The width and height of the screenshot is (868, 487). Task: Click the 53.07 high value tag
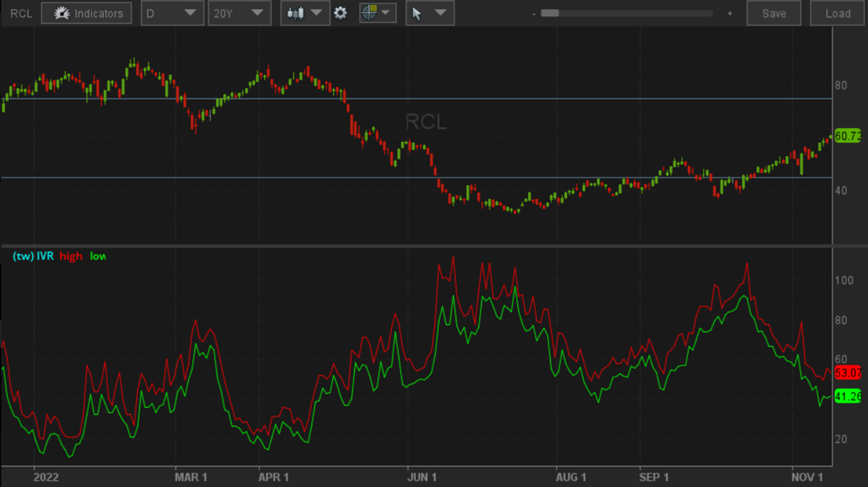pyautogui.click(x=848, y=373)
